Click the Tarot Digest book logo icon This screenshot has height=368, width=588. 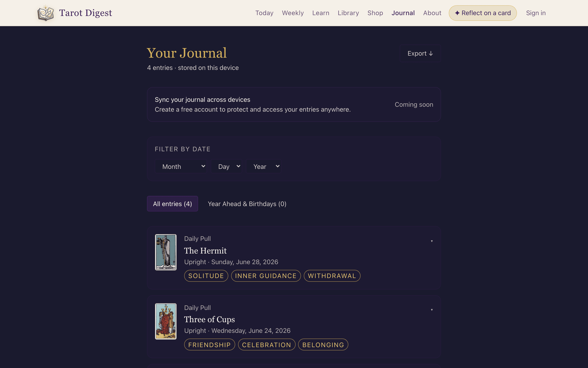46,13
